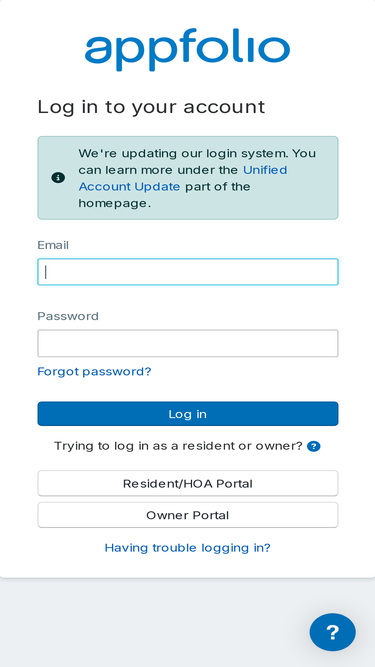This screenshot has width=375, height=667.
Task: Submit with the blue Log in button
Action: click(x=188, y=414)
